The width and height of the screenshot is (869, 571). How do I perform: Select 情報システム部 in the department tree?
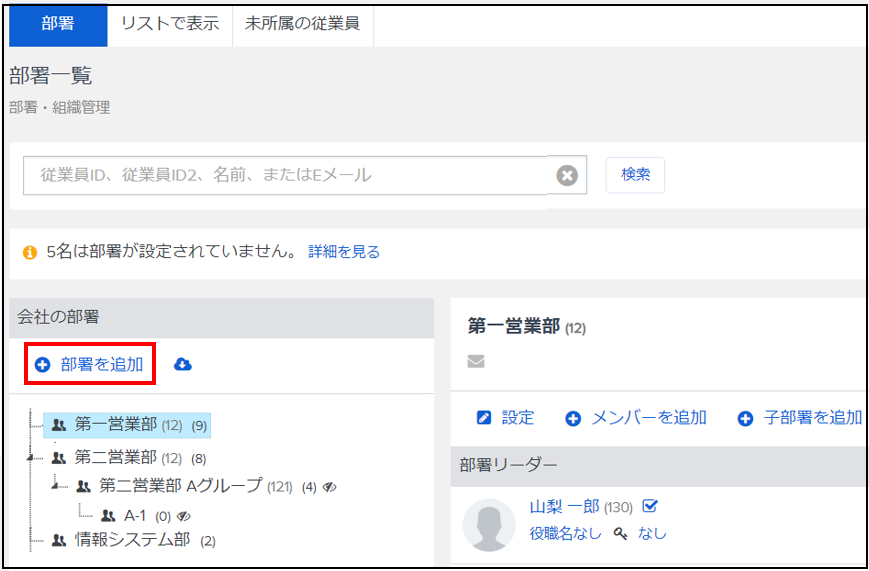coord(133,539)
